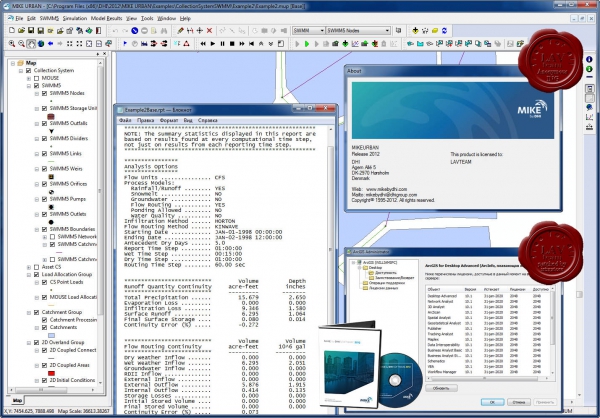
Task: Click the yellow plus Add icon
Action: pyautogui.click(x=415, y=31)
